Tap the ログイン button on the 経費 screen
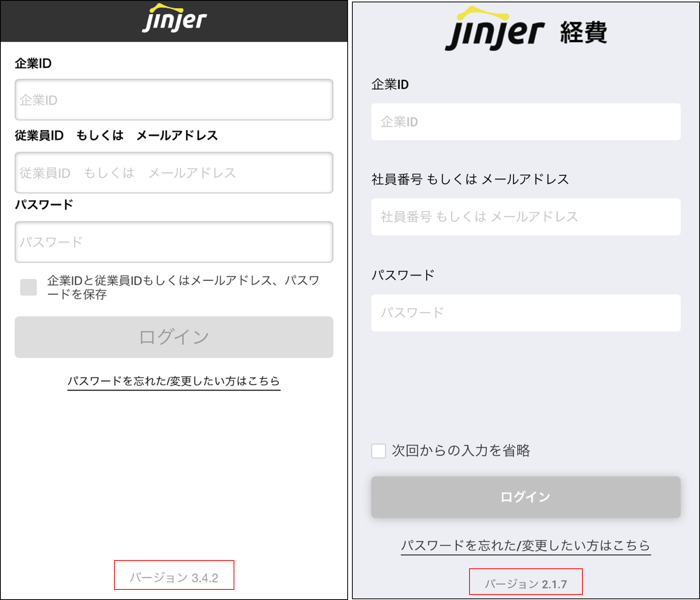The image size is (700, 600). [x=526, y=497]
